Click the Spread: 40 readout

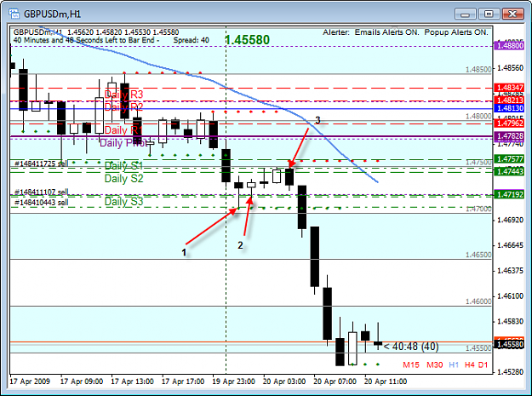coord(191,40)
